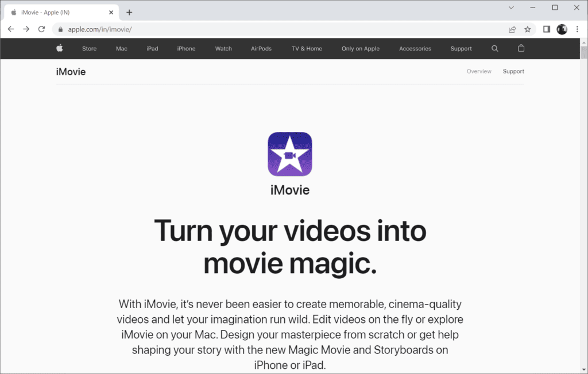Reload the page with the refresh icon

pos(41,29)
